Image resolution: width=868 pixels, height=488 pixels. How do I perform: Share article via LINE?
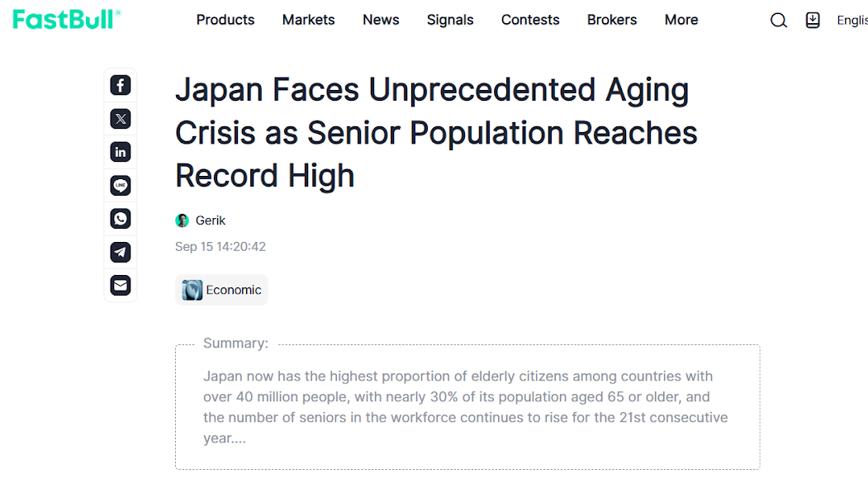coord(121,186)
